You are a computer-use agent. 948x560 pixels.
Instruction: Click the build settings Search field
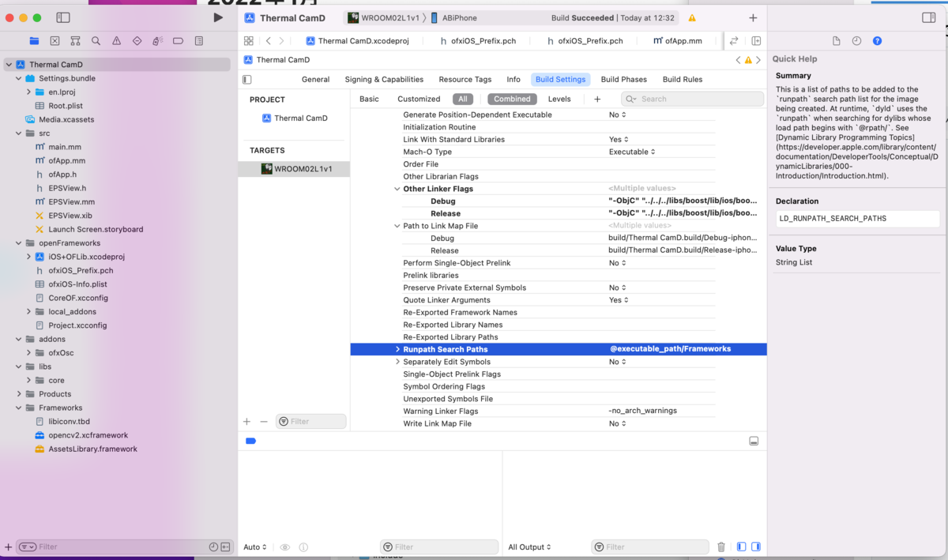[692, 99]
